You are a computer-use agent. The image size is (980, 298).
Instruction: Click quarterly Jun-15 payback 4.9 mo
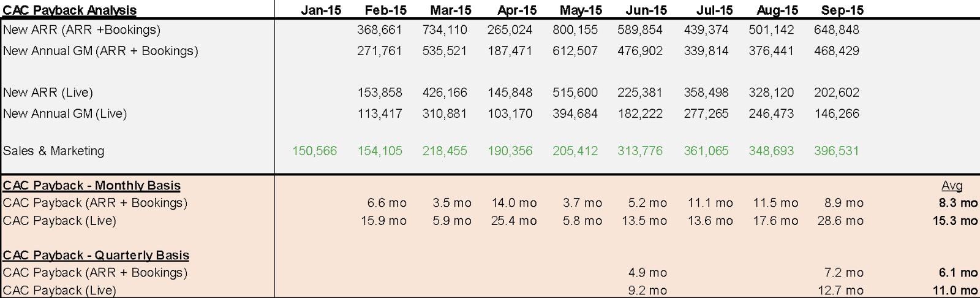click(647, 272)
